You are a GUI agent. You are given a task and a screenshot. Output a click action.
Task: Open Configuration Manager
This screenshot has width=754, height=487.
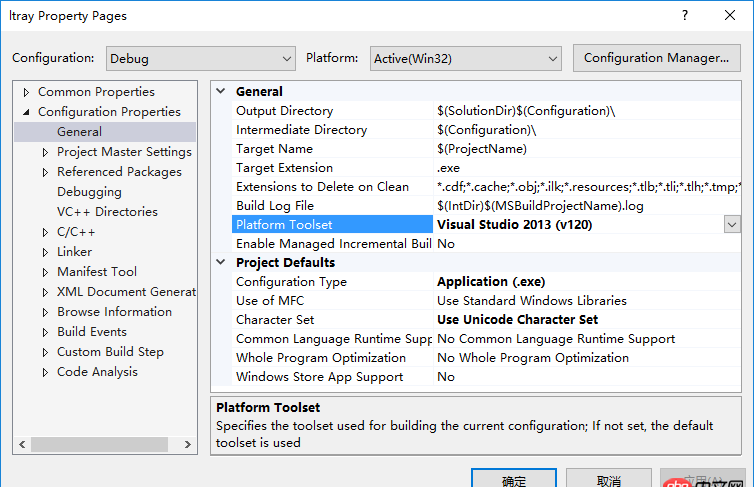(656, 58)
